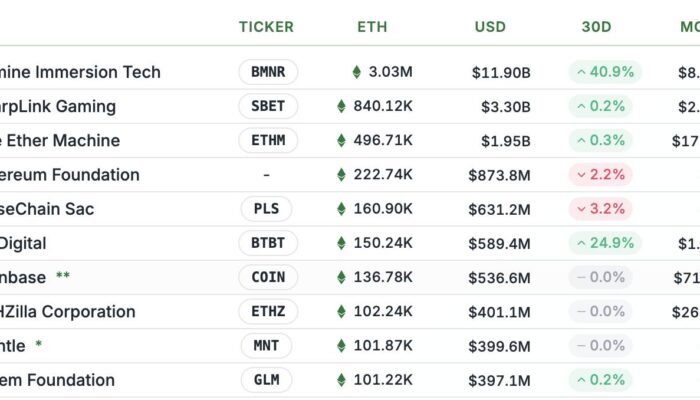Click the Ethereum icon beside 160.90K
This screenshot has width=700, height=400.
click(341, 209)
